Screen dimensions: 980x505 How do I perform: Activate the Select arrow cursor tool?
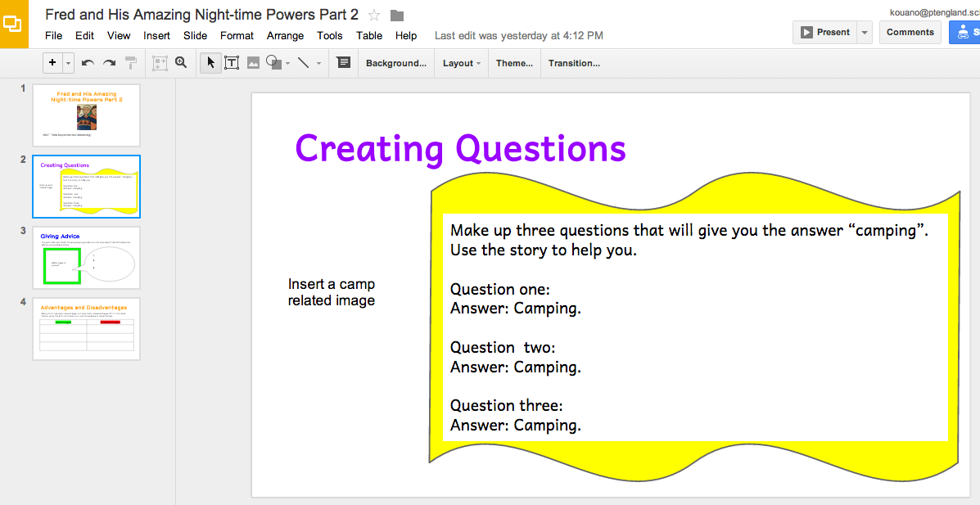coord(210,62)
